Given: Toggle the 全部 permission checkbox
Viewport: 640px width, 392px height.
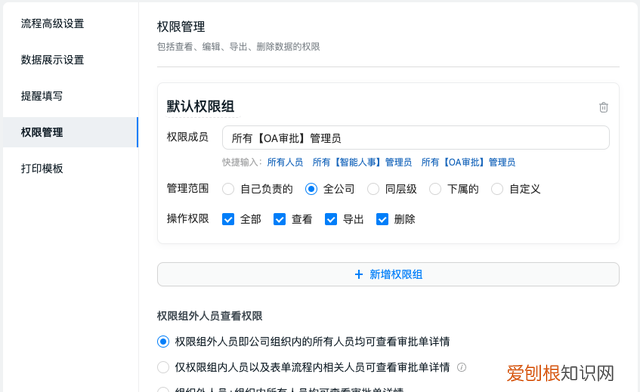Looking at the screenshot, I should point(228,219).
